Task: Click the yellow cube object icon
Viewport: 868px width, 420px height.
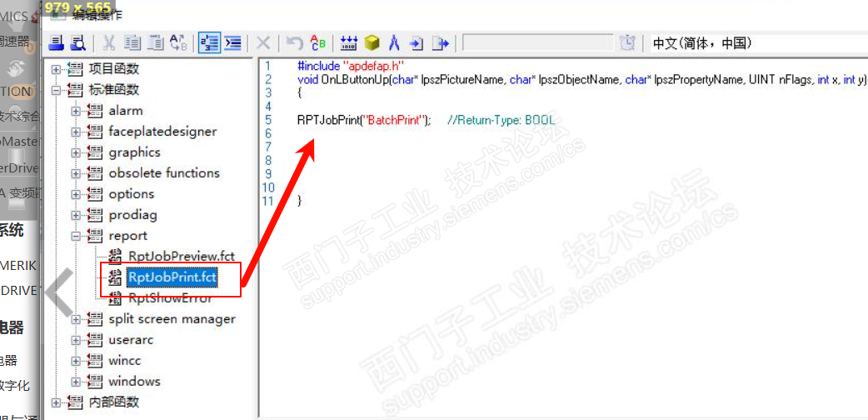Action: point(372,42)
